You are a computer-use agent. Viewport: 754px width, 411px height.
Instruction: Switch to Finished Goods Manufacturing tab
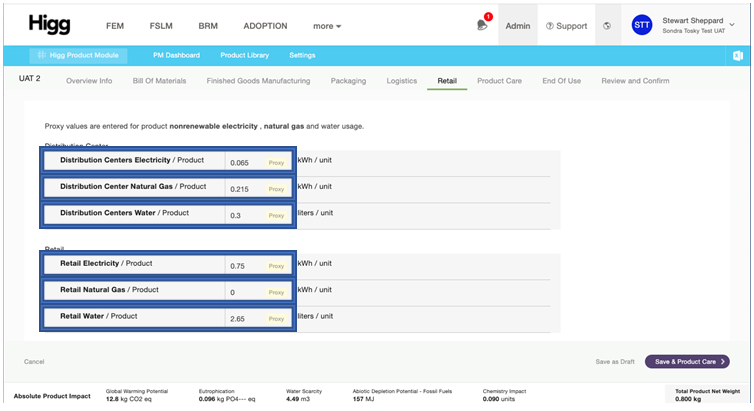tap(258, 81)
